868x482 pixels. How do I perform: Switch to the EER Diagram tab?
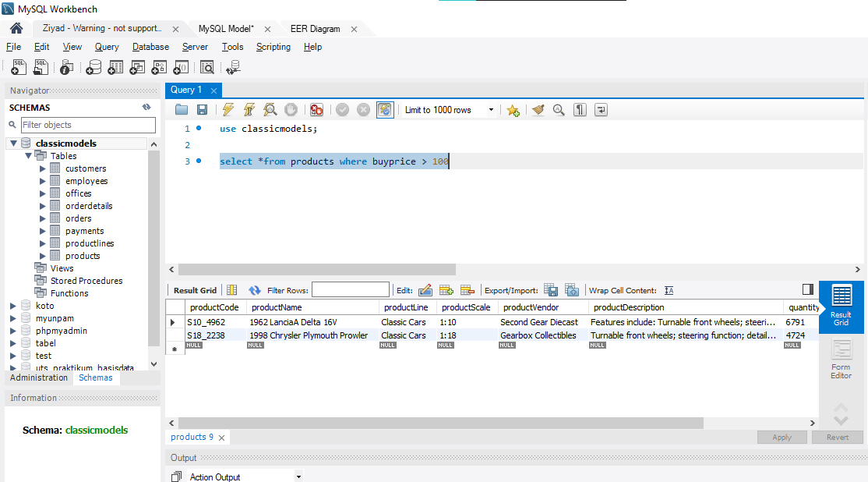315,29
